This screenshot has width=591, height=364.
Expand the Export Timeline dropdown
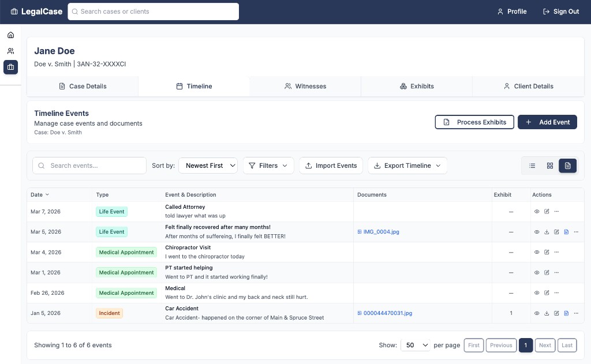pyautogui.click(x=407, y=166)
